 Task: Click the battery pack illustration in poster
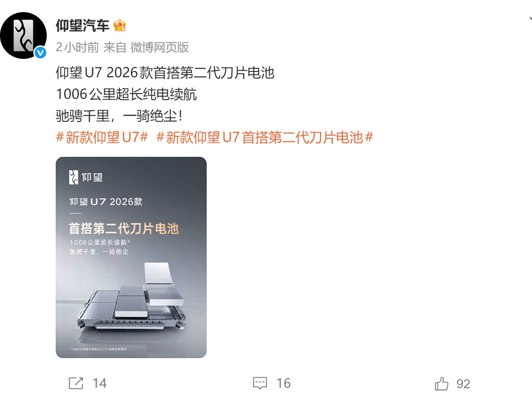point(132,296)
